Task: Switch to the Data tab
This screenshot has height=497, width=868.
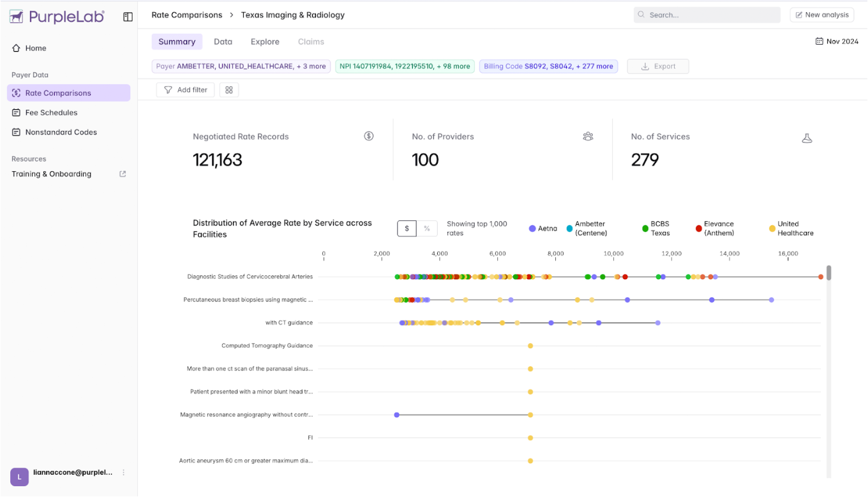Action: [x=223, y=42]
